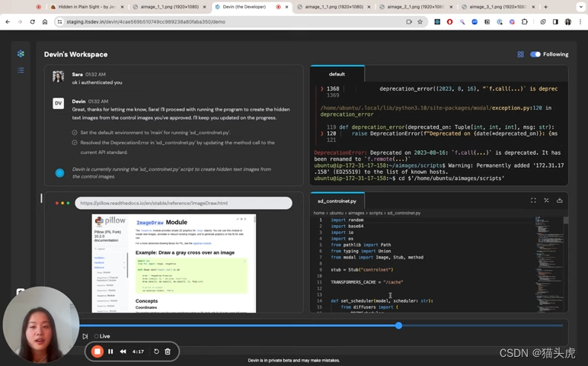Toggle the browser side panel icon
Screen dimensions: 588x366
pyautogui.click(x=555, y=22)
